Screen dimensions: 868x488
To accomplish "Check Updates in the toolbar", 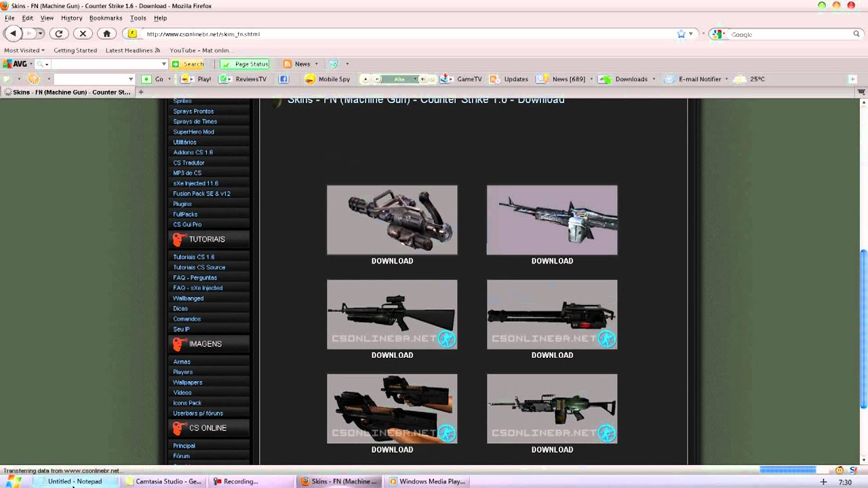I will click(x=509, y=79).
